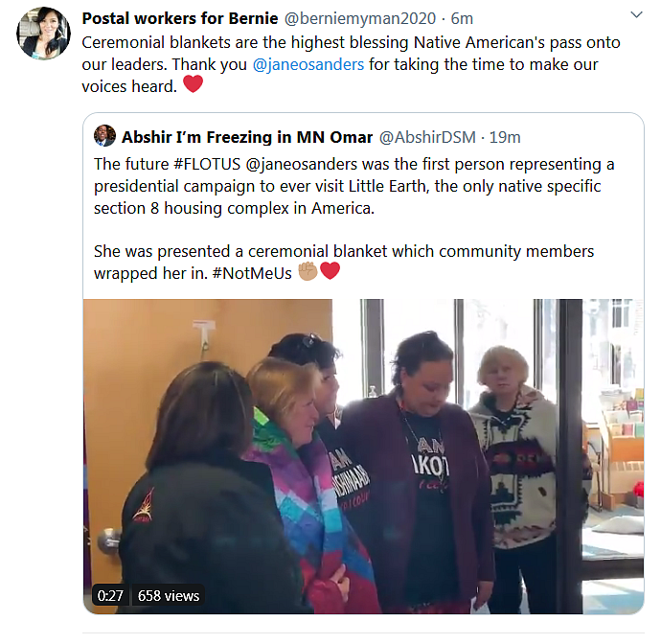661x644 pixels.
Task: Open the @berniemyman2020 handle
Action: pos(359,18)
